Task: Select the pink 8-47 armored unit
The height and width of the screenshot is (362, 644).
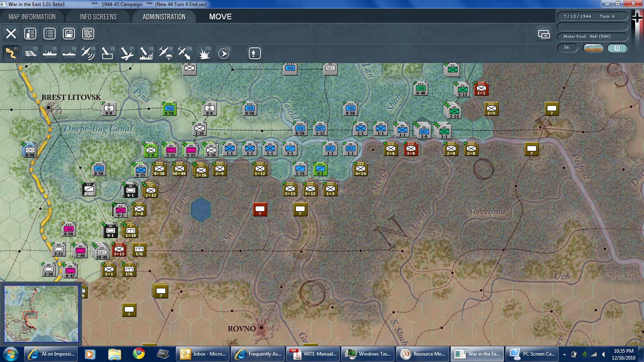Action: tap(70, 271)
